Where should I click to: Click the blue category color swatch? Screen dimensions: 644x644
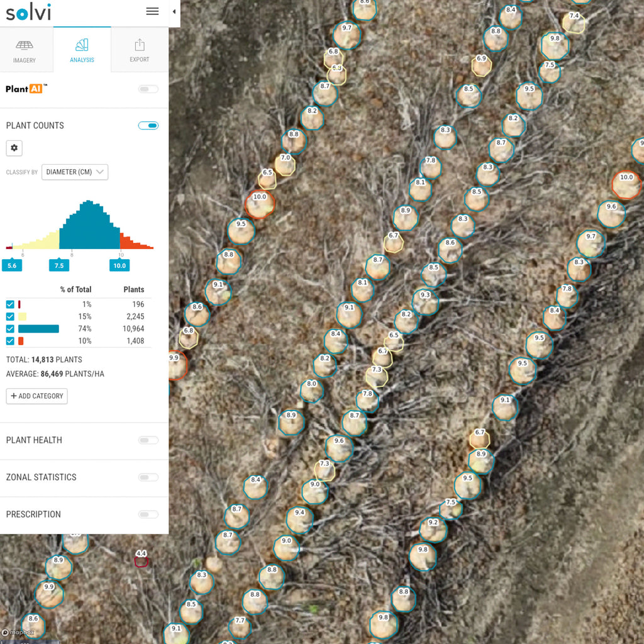coord(38,328)
